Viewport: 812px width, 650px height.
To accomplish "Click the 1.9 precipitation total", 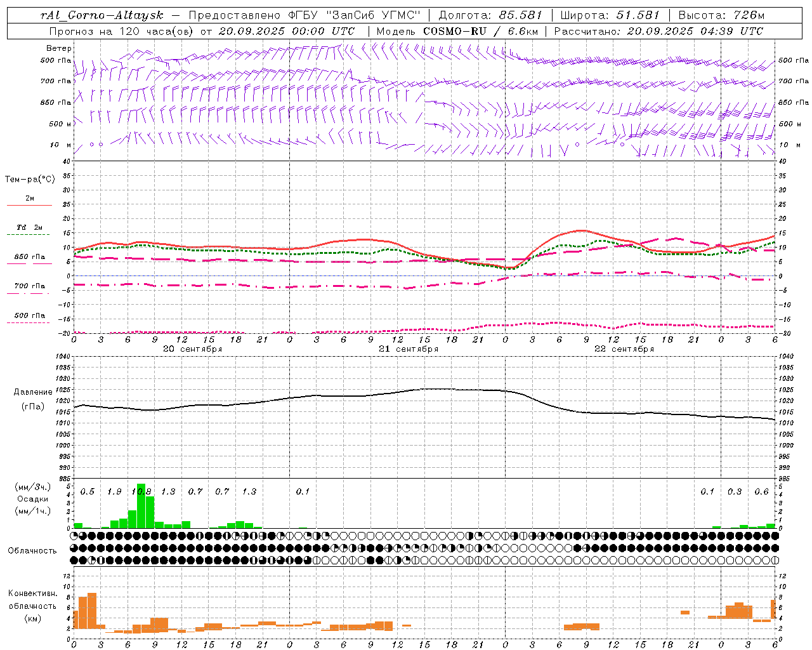I will [114, 492].
